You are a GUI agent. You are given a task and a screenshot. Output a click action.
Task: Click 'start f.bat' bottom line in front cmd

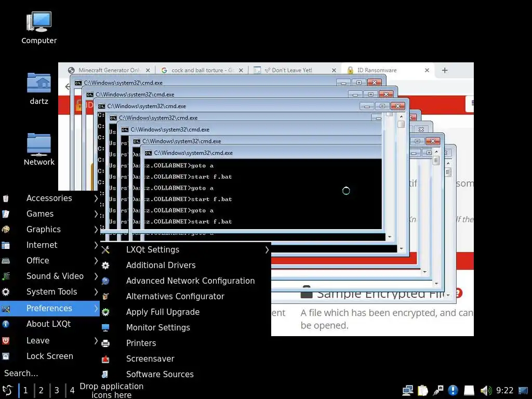coord(211,221)
